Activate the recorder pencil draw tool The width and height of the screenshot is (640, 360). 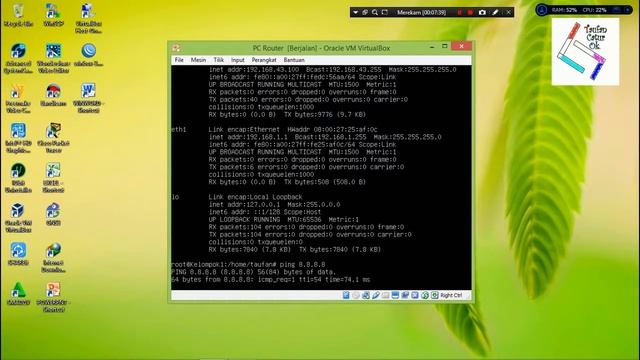coord(495,13)
